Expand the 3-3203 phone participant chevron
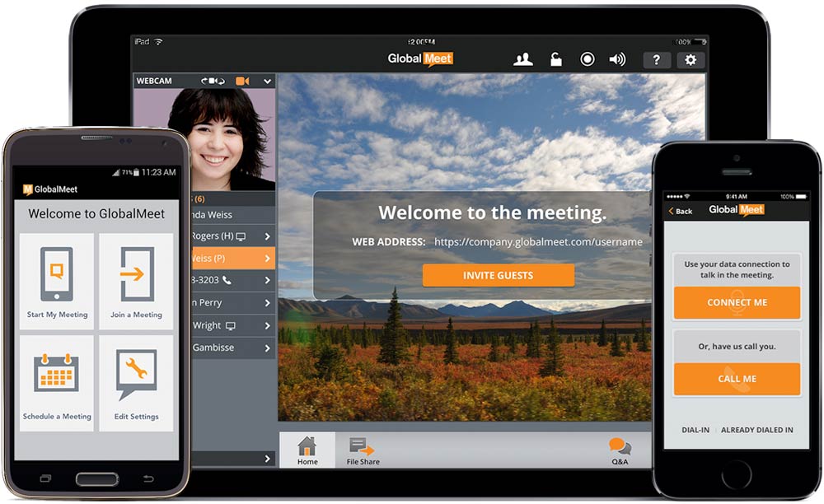Viewport: 824px width, 504px height. (268, 280)
